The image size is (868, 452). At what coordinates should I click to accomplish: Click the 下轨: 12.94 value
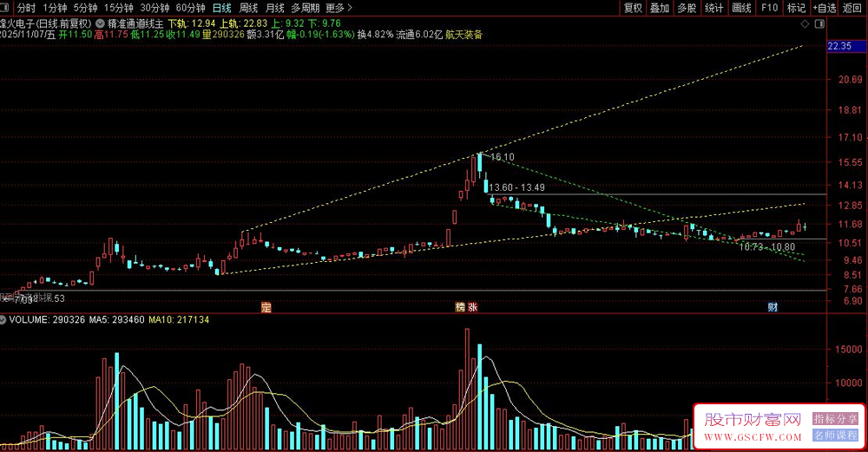click(192, 23)
